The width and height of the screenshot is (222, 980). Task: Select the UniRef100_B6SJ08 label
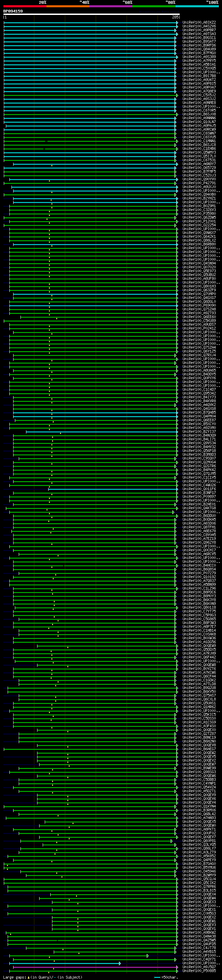point(199,114)
